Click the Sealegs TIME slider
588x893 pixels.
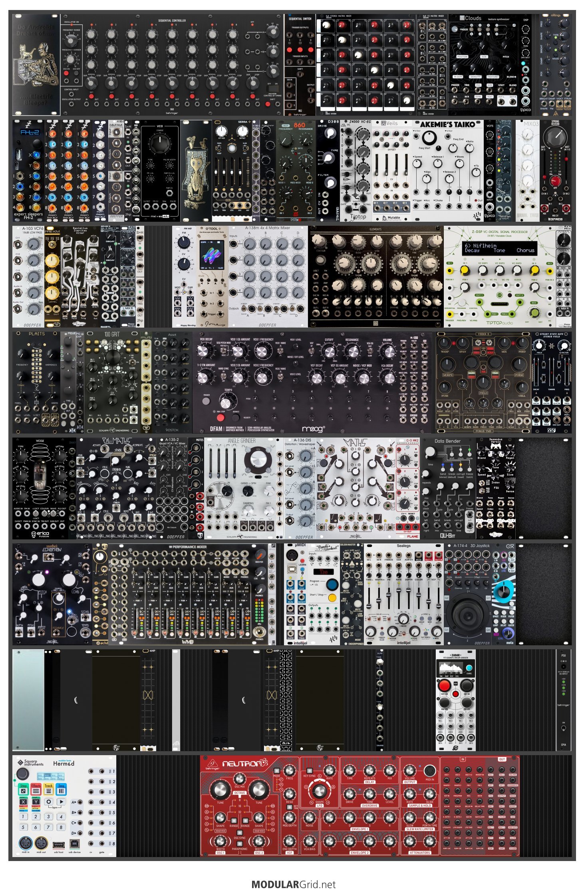(x=369, y=599)
